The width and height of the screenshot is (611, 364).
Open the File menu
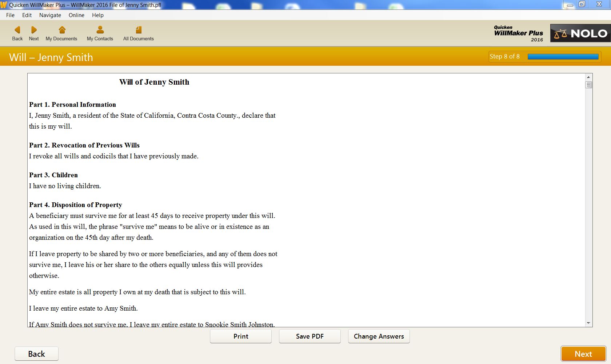click(10, 15)
